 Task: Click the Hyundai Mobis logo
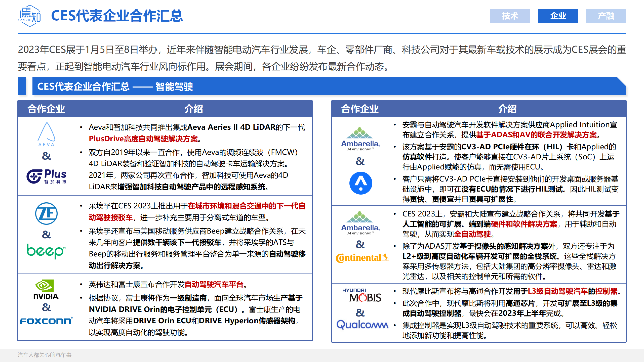(362, 295)
